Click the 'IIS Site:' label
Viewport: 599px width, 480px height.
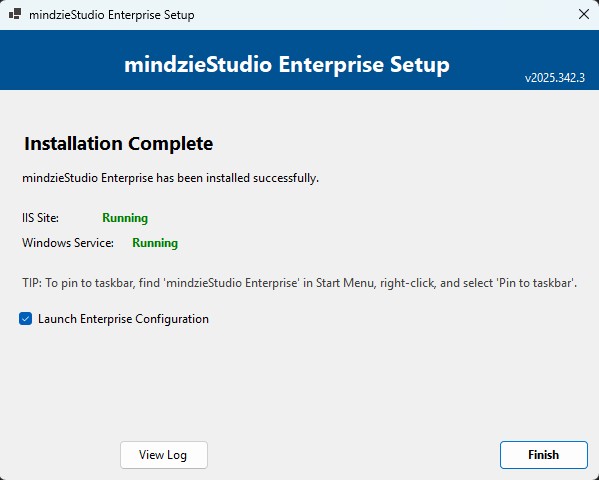[40, 218]
